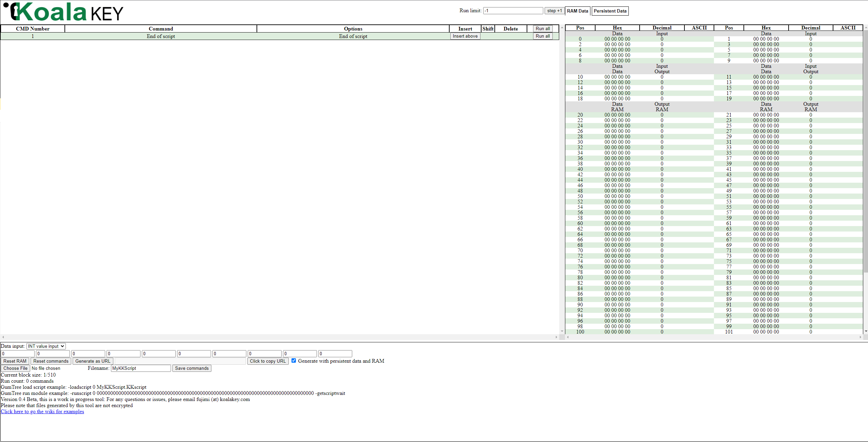Click the step +1 button
The height and width of the screenshot is (442, 868).
(x=554, y=11)
